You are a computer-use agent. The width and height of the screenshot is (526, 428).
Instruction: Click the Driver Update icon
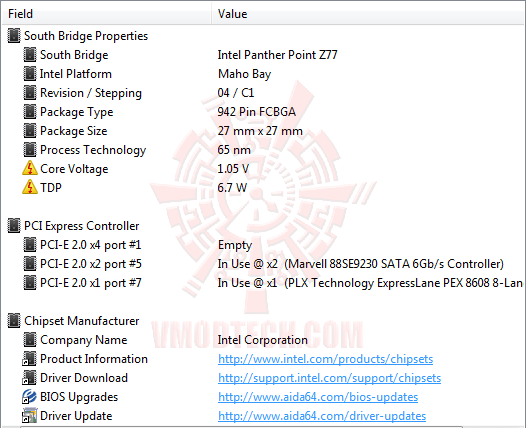(x=29, y=416)
